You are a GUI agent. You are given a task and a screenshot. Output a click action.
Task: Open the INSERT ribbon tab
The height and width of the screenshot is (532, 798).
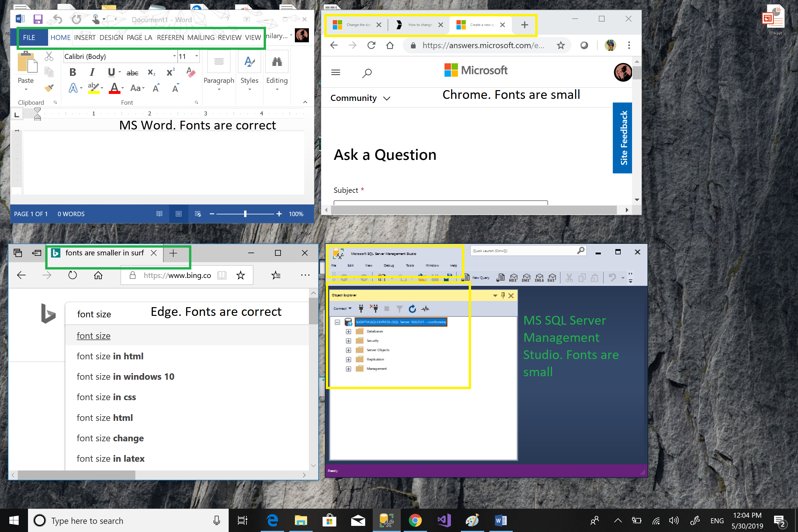(85, 37)
